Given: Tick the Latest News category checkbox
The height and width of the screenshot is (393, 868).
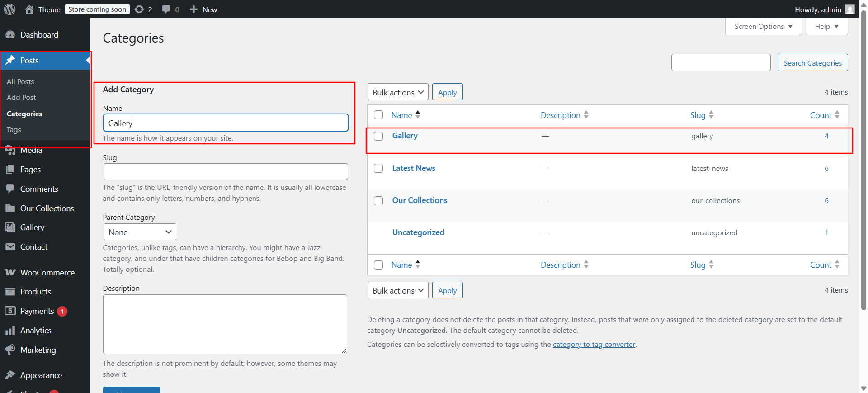Looking at the screenshot, I should click(x=378, y=168).
